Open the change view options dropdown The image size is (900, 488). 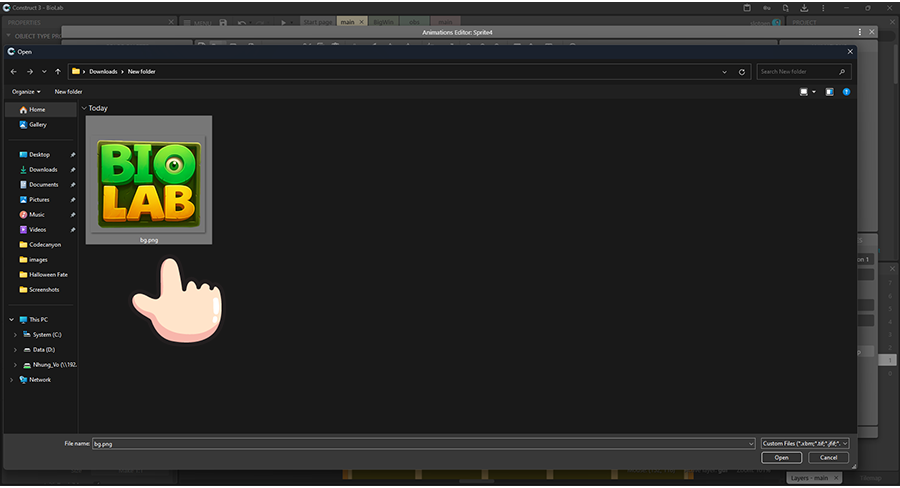coord(813,91)
